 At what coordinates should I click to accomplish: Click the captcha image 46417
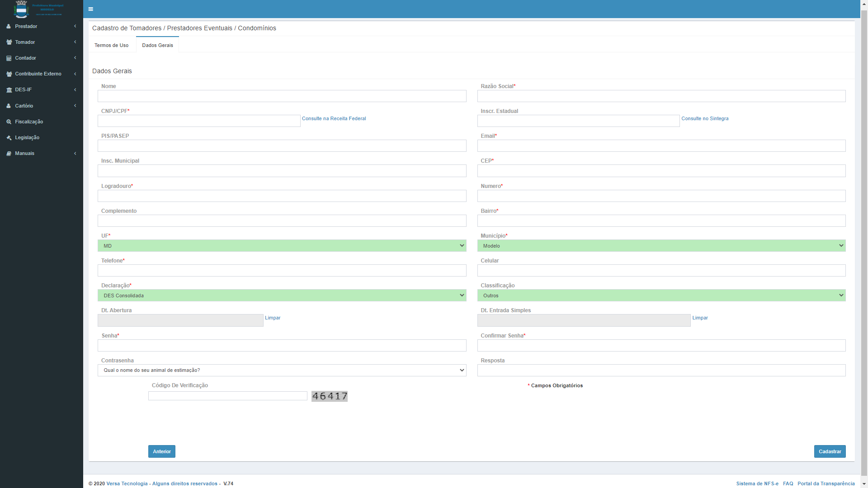pyautogui.click(x=329, y=396)
